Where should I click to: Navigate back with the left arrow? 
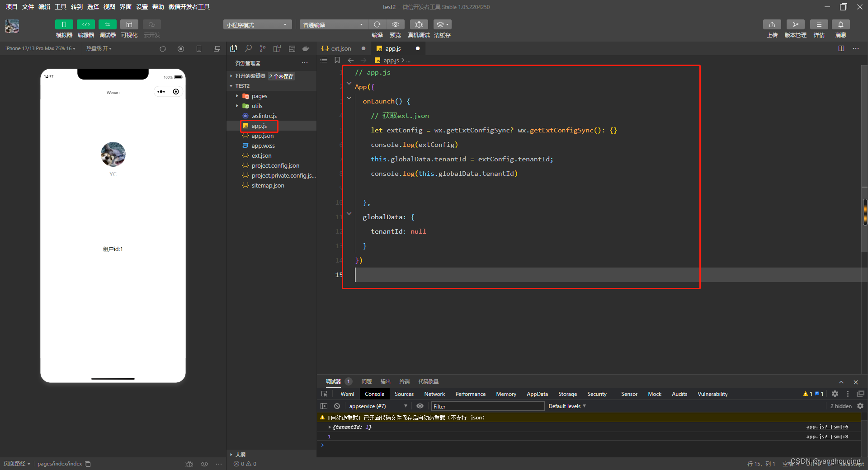(x=351, y=60)
